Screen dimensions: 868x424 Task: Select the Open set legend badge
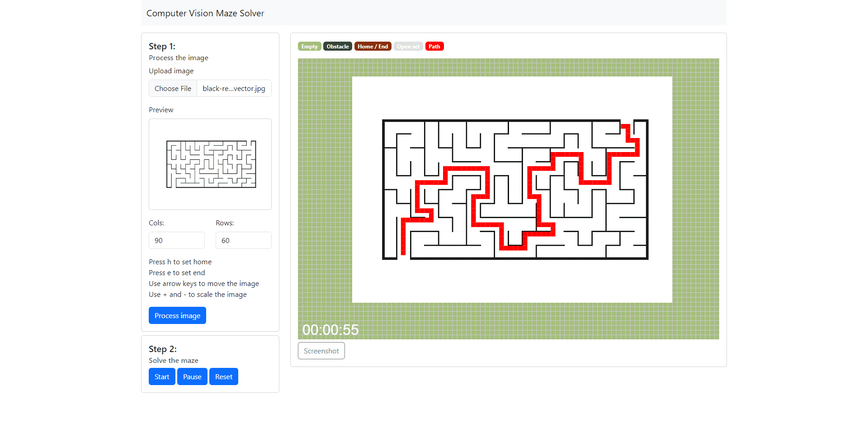point(408,46)
